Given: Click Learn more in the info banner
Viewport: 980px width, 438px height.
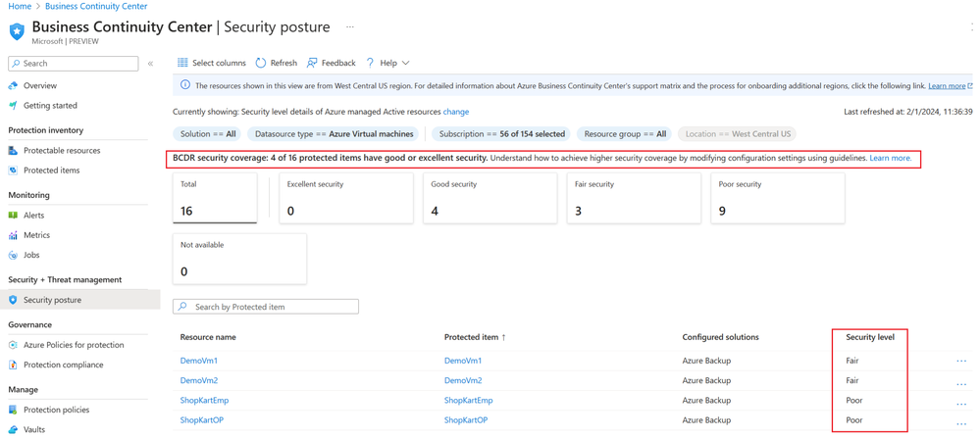Looking at the screenshot, I should [x=947, y=85].
